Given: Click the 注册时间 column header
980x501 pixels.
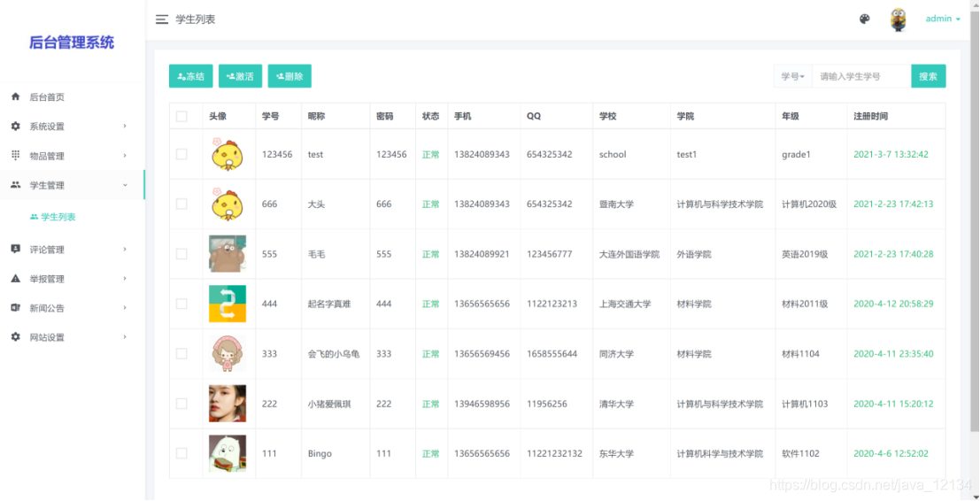Looking at the screenshot, I should pos(870,116).
